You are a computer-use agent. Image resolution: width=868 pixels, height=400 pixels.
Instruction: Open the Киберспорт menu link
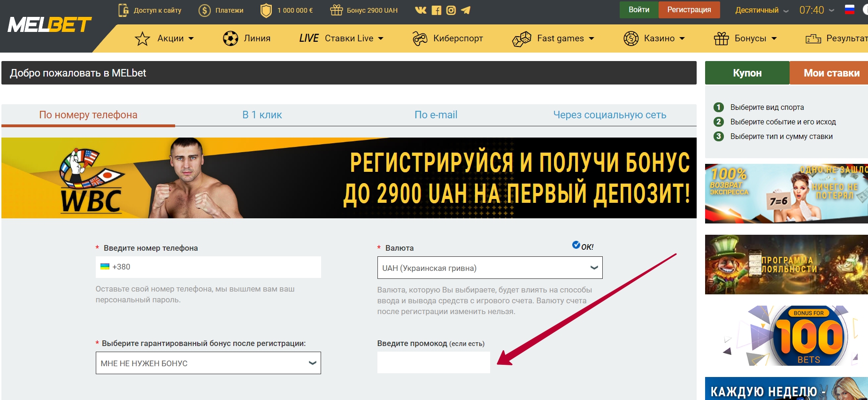458,38
